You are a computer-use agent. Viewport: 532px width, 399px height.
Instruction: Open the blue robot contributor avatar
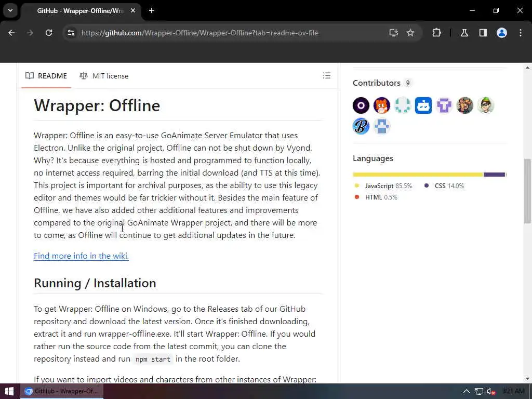[423, 105]
